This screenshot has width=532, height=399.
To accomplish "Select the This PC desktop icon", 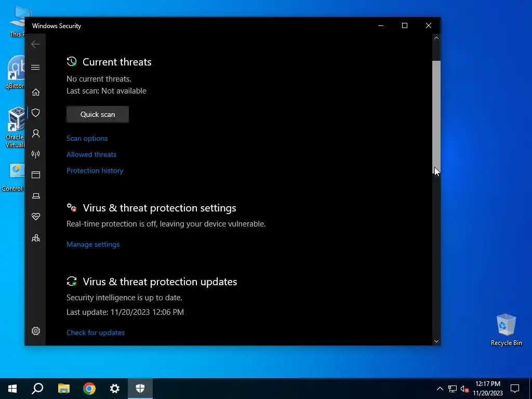I will (x=18, y=21).
